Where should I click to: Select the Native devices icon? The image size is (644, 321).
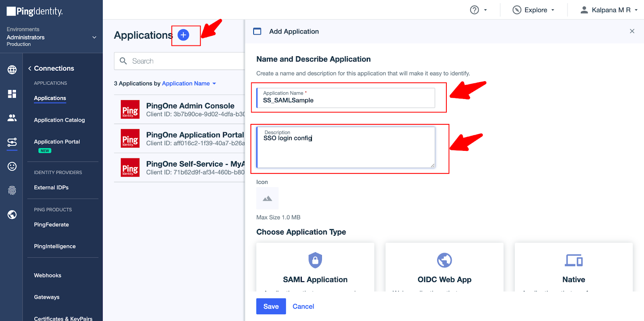click(574, 260)
